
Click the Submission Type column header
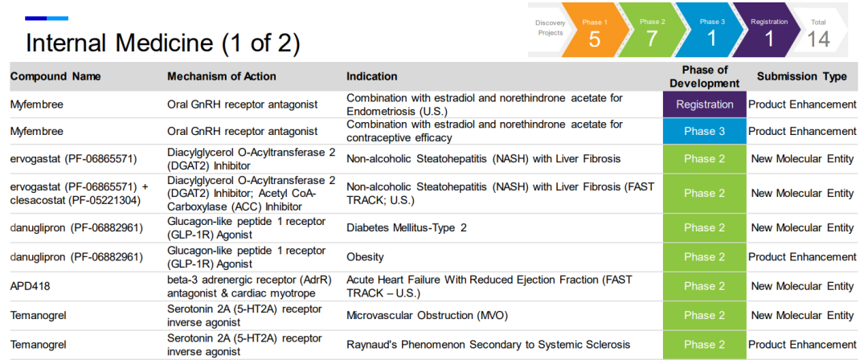[x=801, y=76]
